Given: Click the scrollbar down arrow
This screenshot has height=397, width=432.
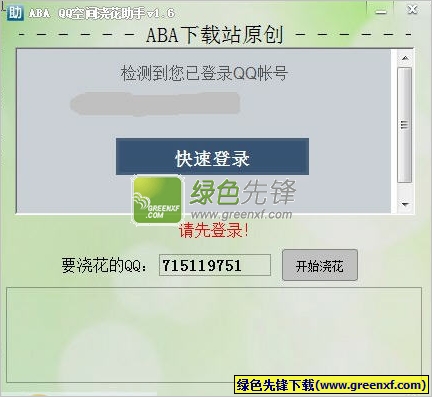Looking at the screenshot, I should pos(405,204).
